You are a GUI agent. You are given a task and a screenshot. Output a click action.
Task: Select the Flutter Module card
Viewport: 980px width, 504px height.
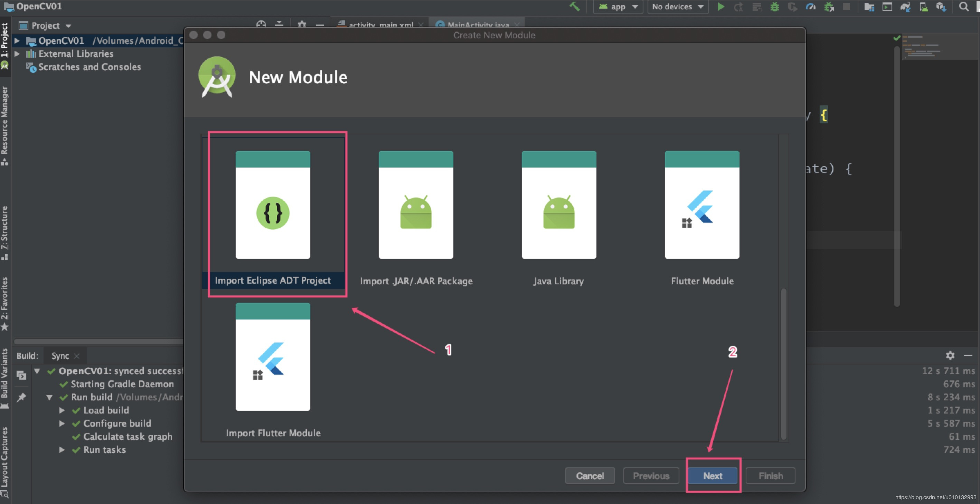[x=702, y=213]
